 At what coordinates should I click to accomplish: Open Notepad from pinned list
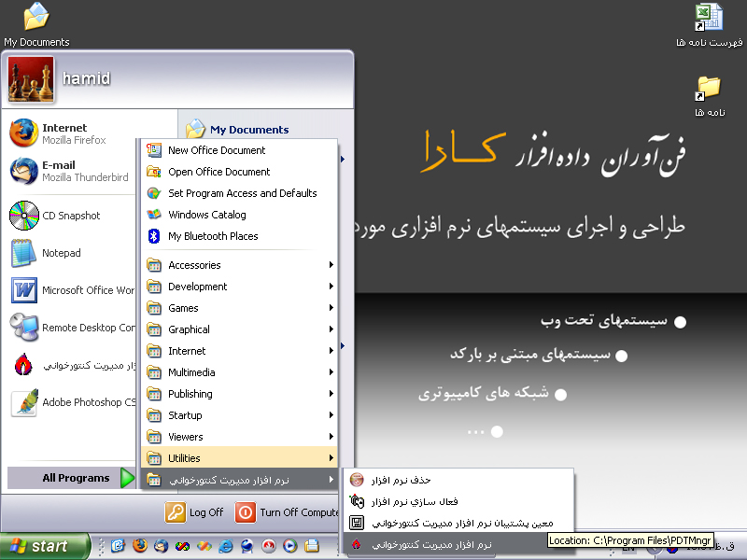click(61, 253)
